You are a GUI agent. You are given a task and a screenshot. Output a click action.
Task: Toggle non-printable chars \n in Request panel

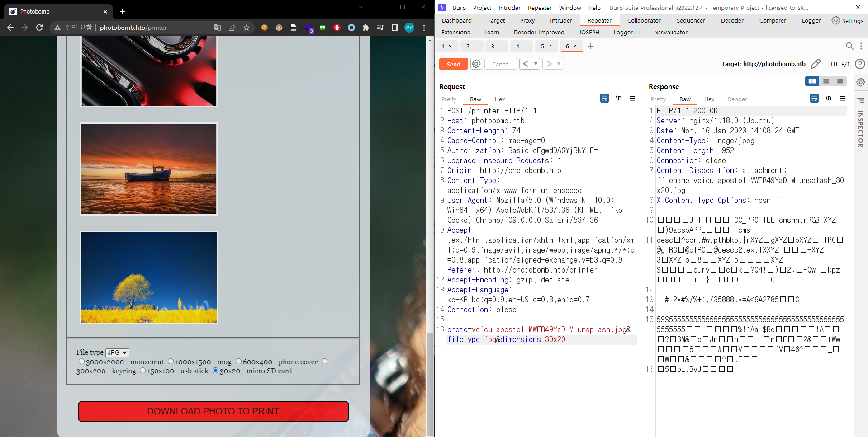618,98
